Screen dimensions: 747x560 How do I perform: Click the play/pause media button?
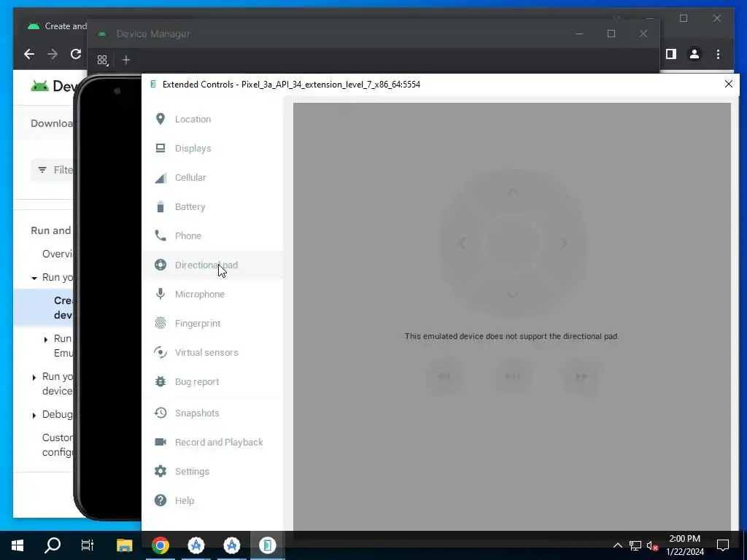[x=513, y=376]
